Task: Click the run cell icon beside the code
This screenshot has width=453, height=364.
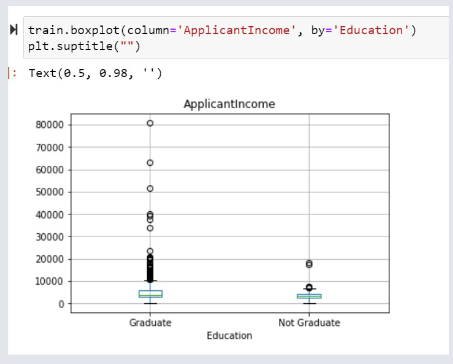Action: pyautogui.click(x=14, y=30)
